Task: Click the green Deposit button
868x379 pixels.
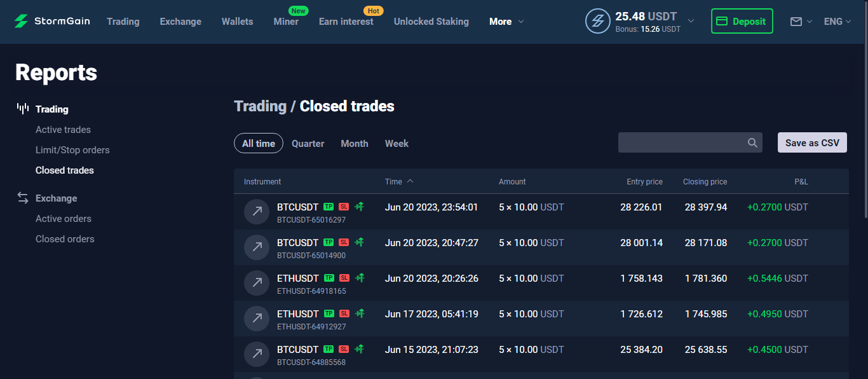Action: click(x=742, y=21)
